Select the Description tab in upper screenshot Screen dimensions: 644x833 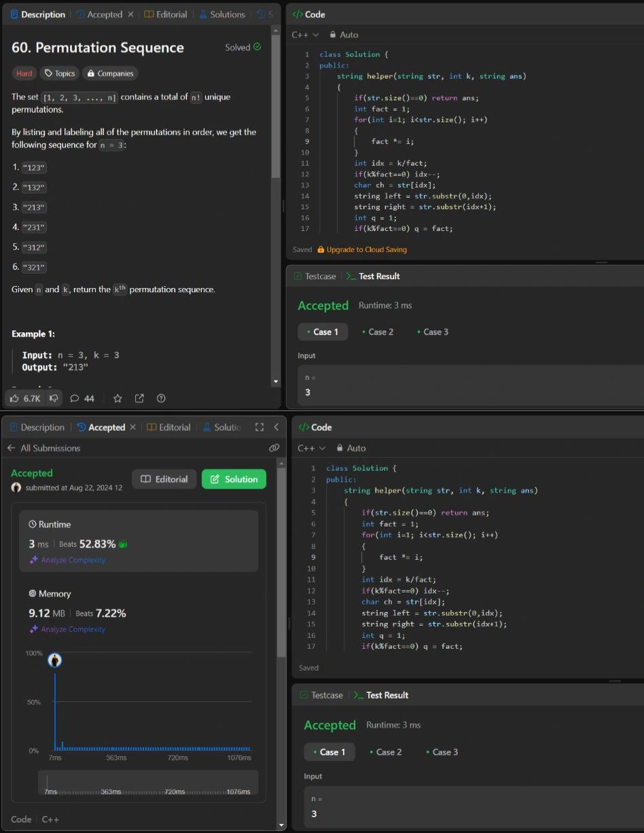38,14
